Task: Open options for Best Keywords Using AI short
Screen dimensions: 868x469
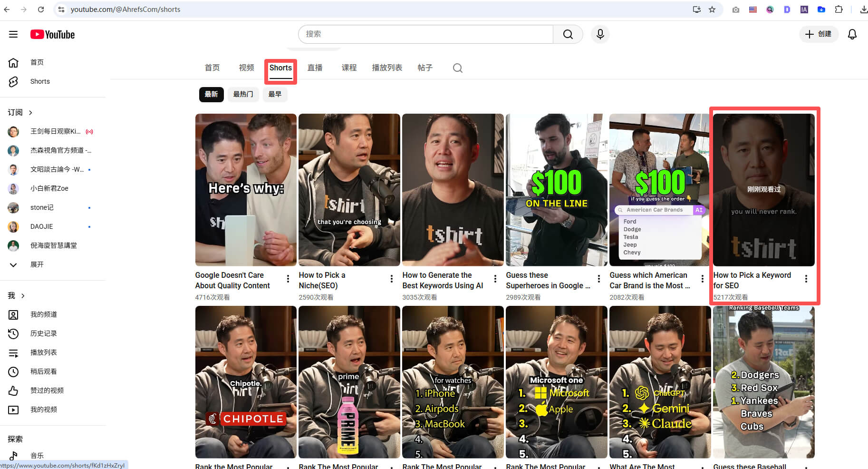Action: [495, 279]
